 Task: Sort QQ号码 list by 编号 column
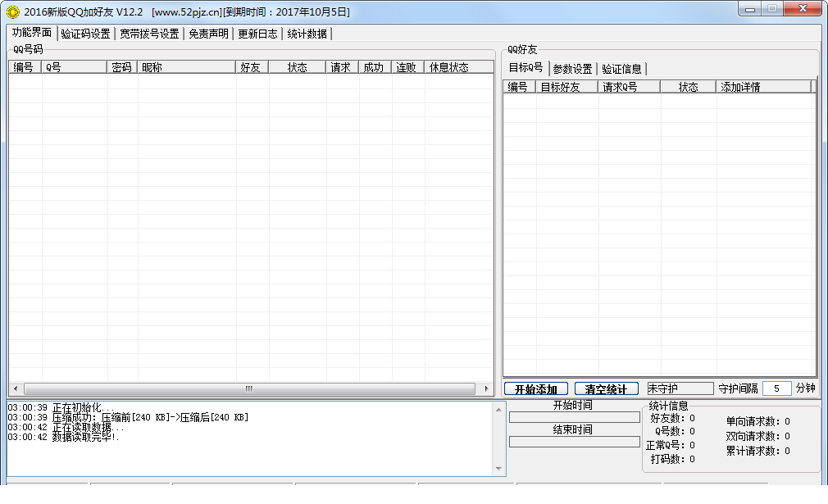[25, 67]
